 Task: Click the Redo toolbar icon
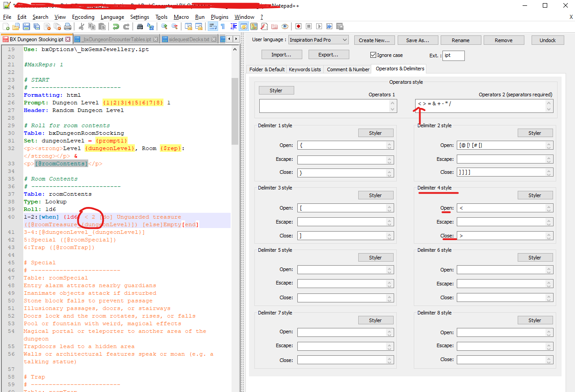pos(126,26)
